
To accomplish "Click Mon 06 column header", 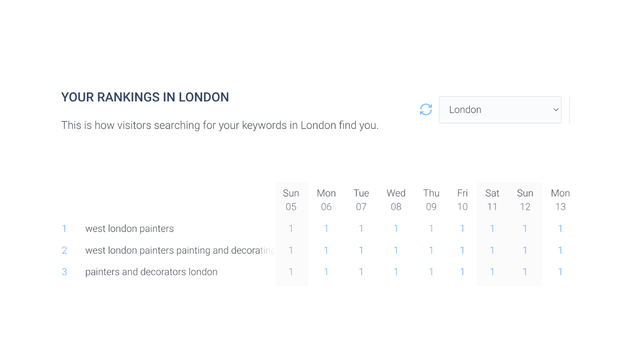I will (x=326, y=200).
